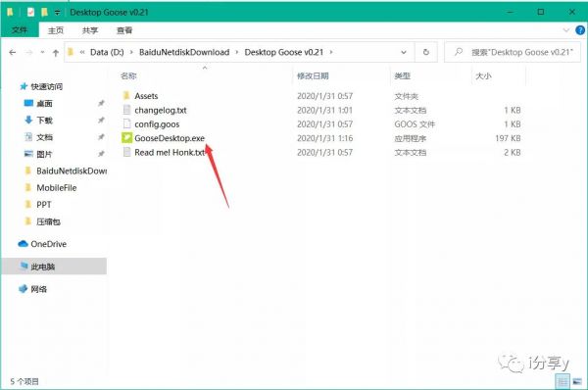Select the changelog.txt file icon

pyautogui.click(x=126, y=110)
